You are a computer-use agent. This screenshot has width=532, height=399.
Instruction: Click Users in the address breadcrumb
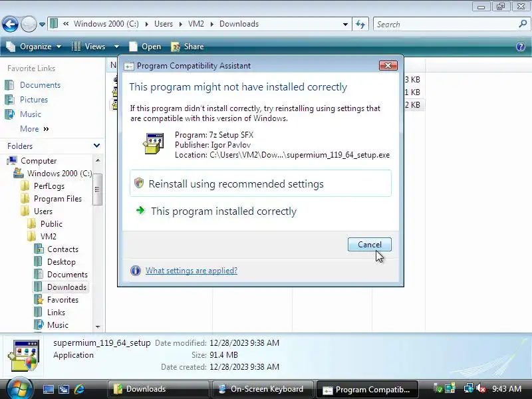[x=163, y=24]
